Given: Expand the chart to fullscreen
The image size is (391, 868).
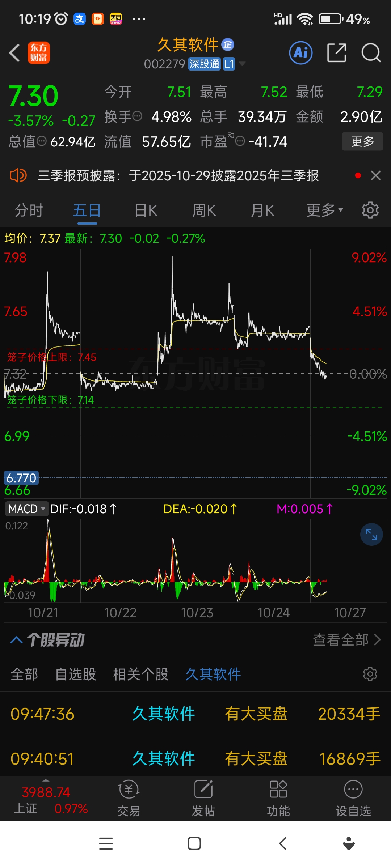Looking at the screenshot, I should (371, 534).
